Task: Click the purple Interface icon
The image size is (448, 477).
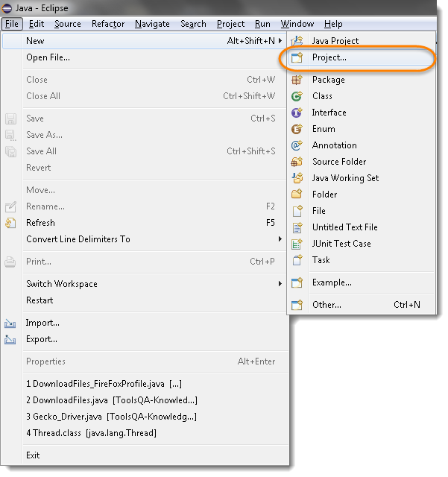Action: pos(297,113)
